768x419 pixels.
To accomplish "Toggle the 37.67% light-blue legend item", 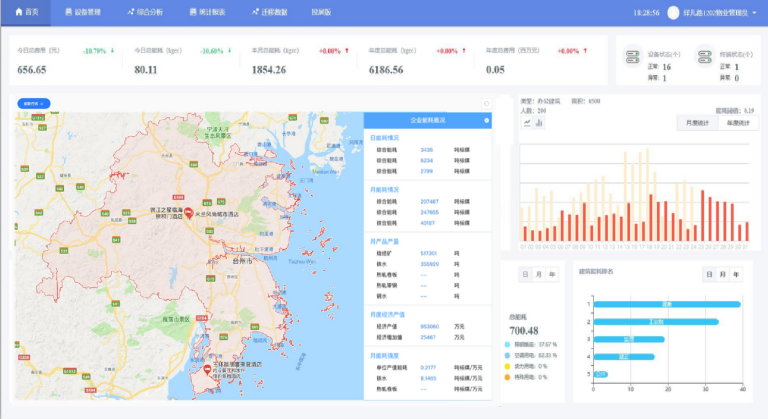I will click(x=531, y=345).
